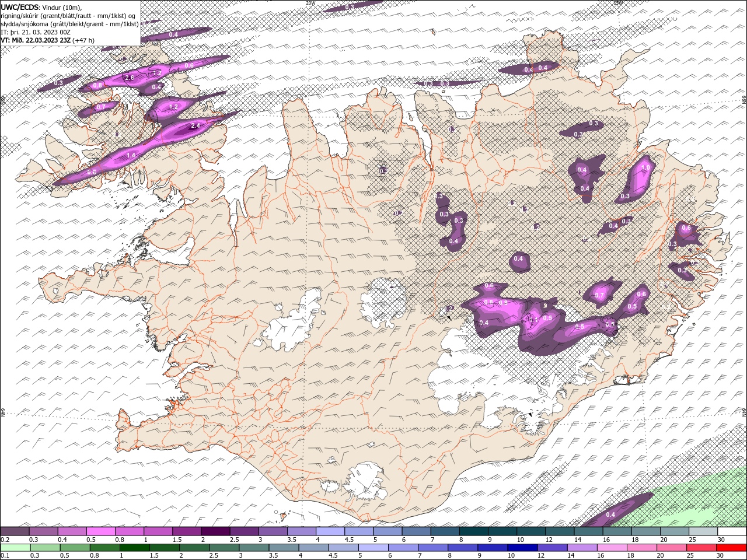Click the 2.4 snowfall value over the Westfjords
The image size is (747, 560).
(196, 125)
